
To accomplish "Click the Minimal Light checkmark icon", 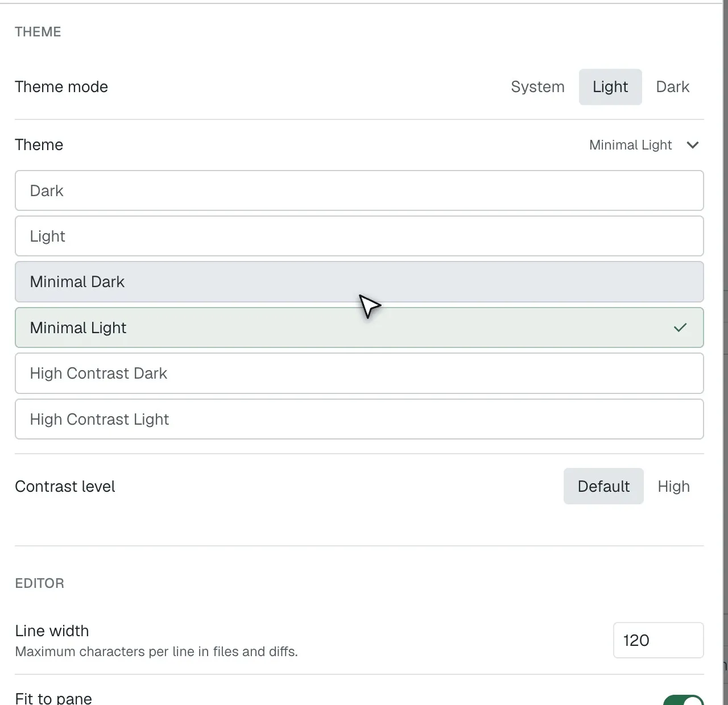I will [x=680, y=327].
